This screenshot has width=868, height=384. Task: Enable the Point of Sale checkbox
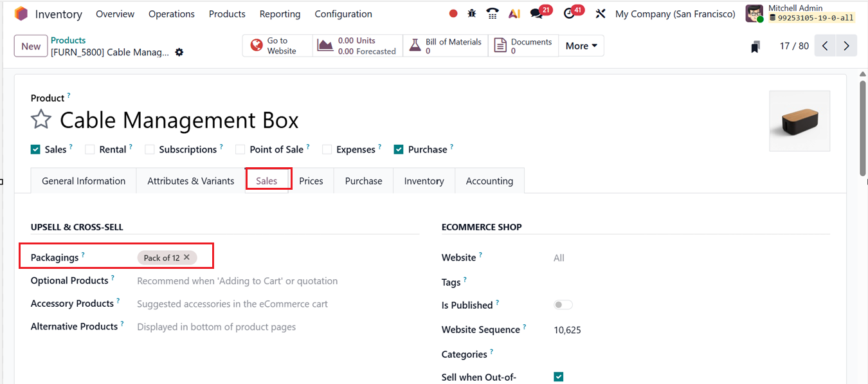pos(240,149)
